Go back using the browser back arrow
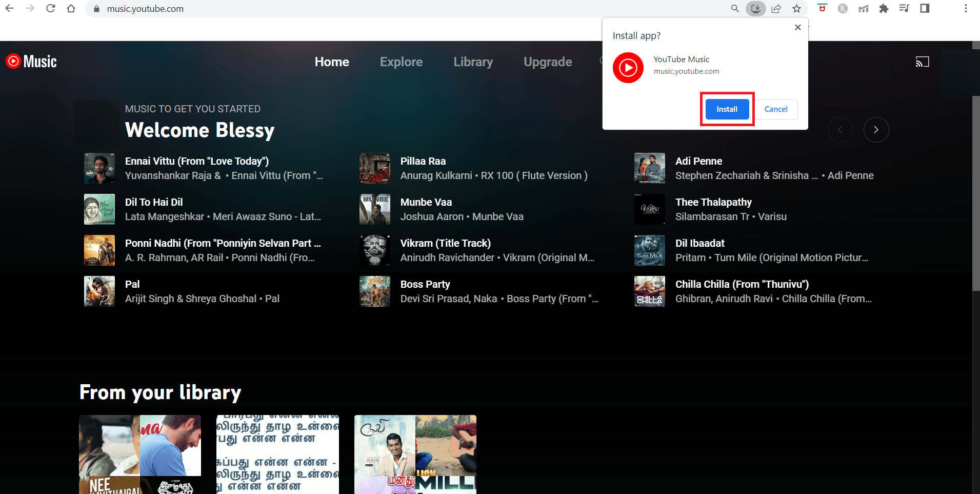 10,8
